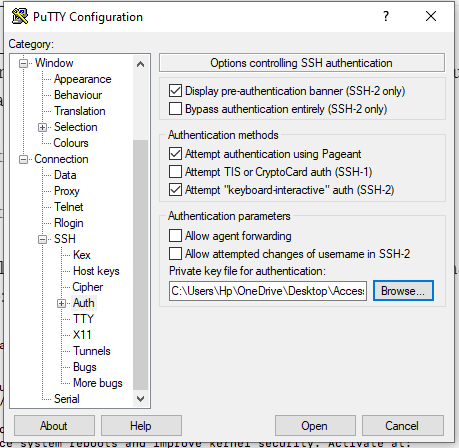This screenshot has width=459, height=448.
Task: Open the Colours settings category
Action: [71, 143]
